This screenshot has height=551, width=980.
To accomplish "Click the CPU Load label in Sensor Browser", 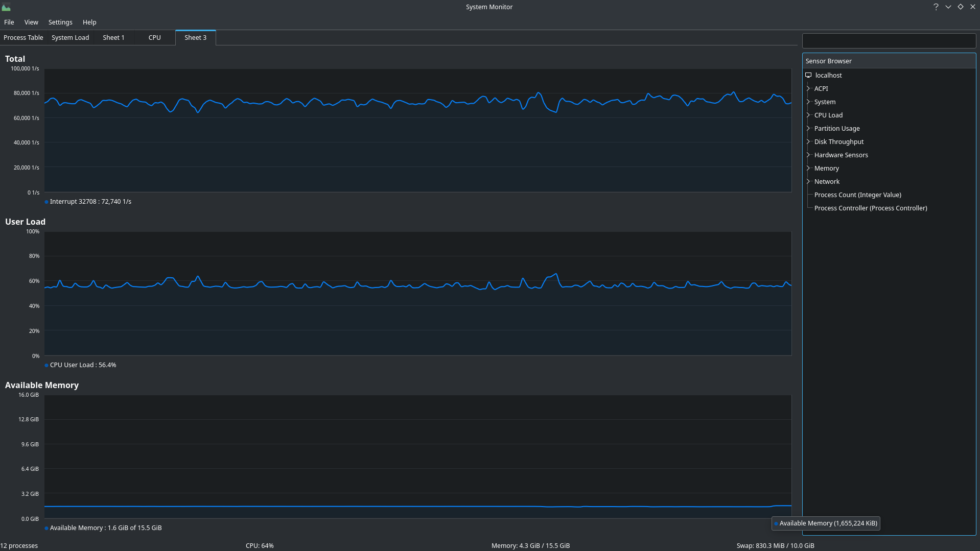I will (x=828, y=115).
